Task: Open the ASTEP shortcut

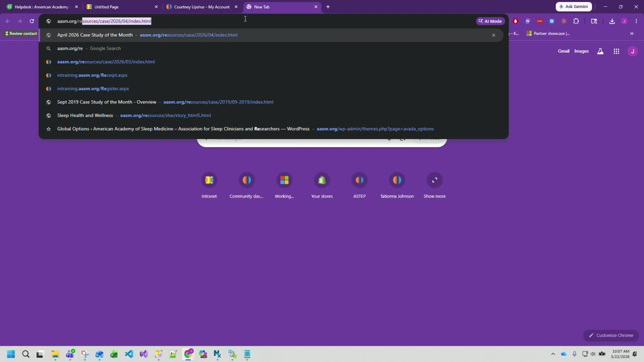Action: coord(359,186)
